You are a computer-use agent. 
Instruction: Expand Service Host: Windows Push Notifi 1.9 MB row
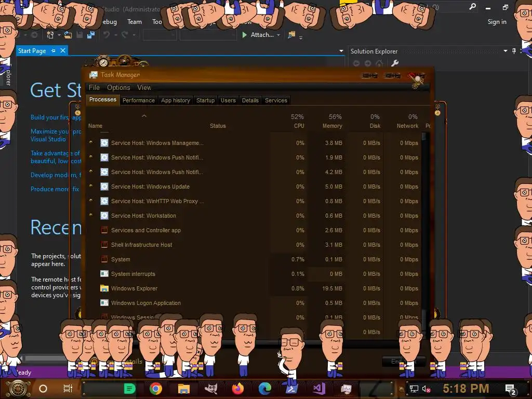(x=91, y=157)
